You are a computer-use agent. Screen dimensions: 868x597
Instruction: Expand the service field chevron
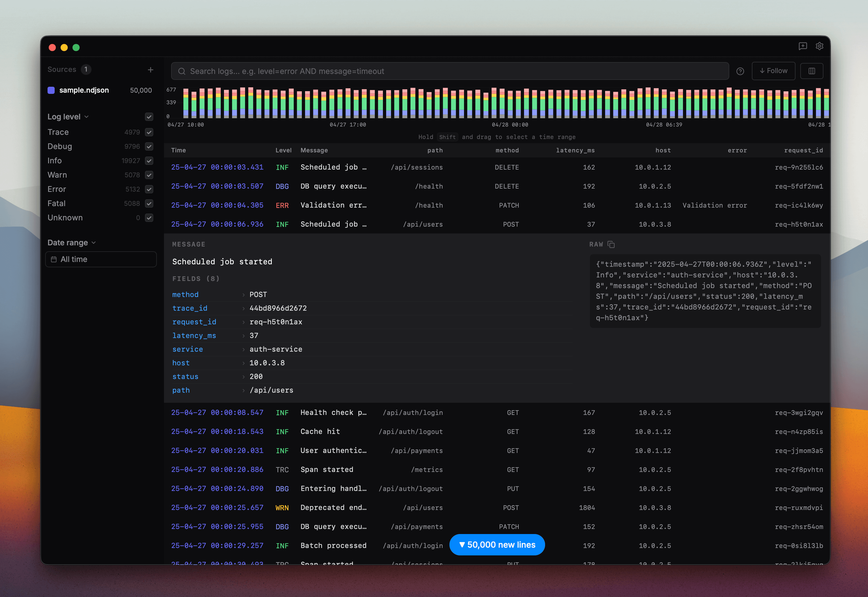pyautogui.click(x=243, y=349)
